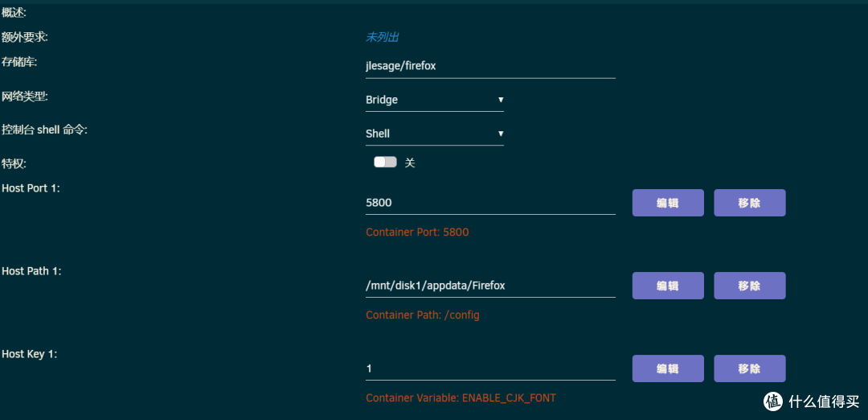Screen dimensions: 868x420
Task: Click the Container Port: 5800 text
Action: (417, 232)
